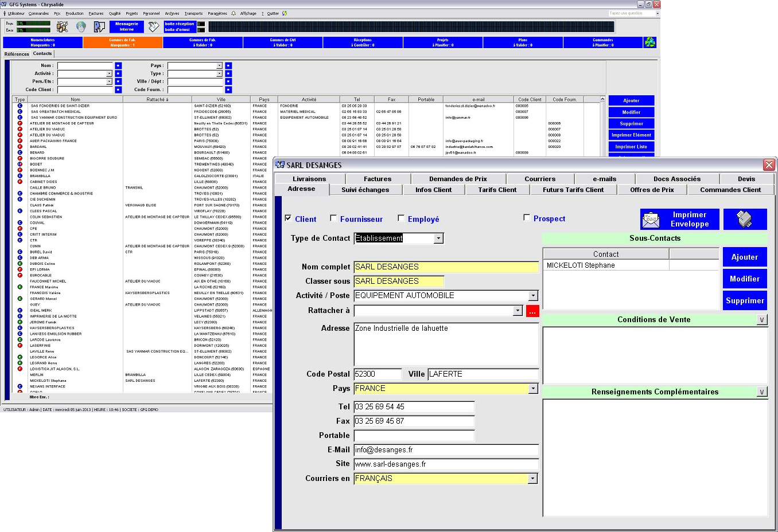Open the Pays dropdown showing FRANCE
Screen dimensions: 778x532
(x=533, y=389)
